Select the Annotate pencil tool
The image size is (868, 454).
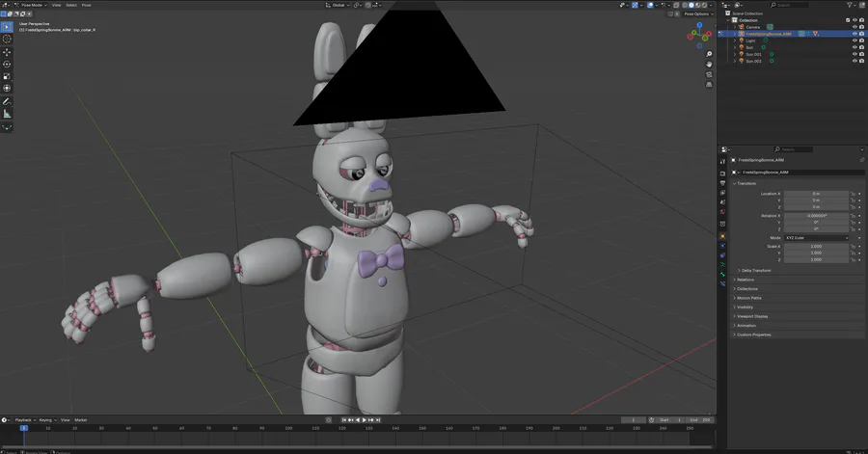click(7, 102)
